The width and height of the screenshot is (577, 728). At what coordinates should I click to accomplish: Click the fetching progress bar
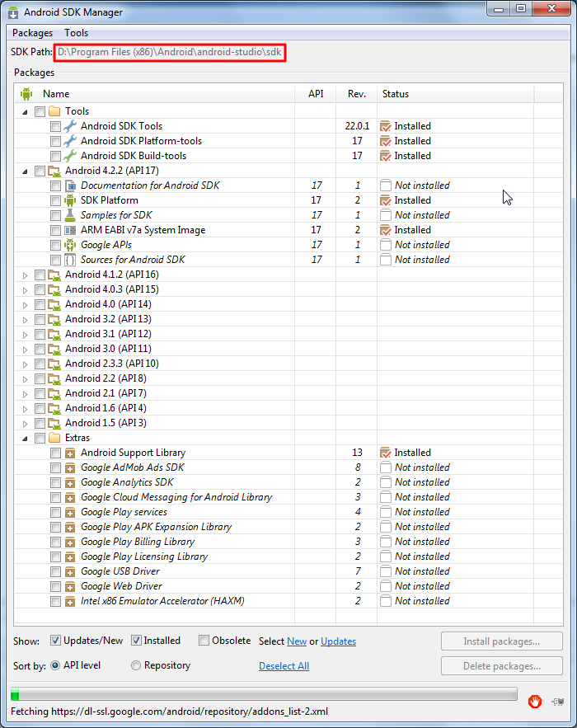264,694
